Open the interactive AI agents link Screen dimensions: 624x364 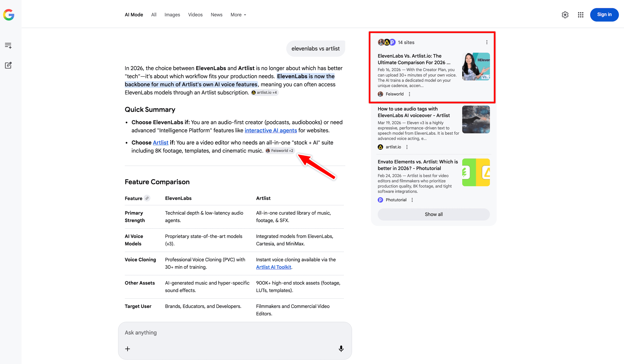tap(271, 131)
